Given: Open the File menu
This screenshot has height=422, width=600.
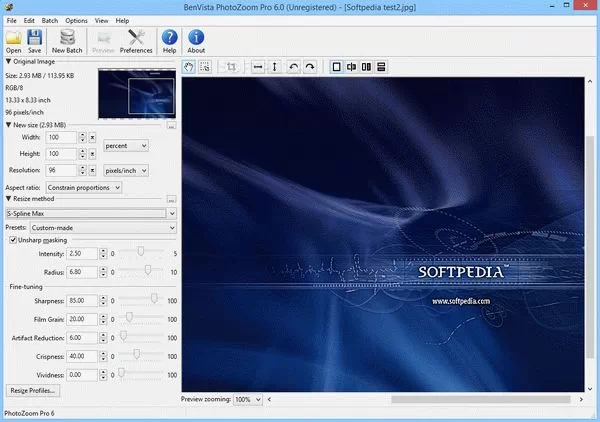Looking at the screenshot, I should click(11, 21).
